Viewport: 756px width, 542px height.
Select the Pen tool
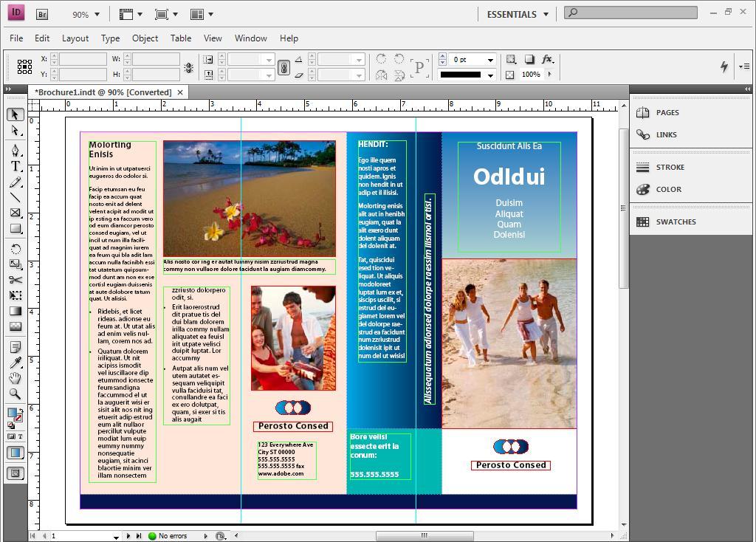(x=14, y=150)
